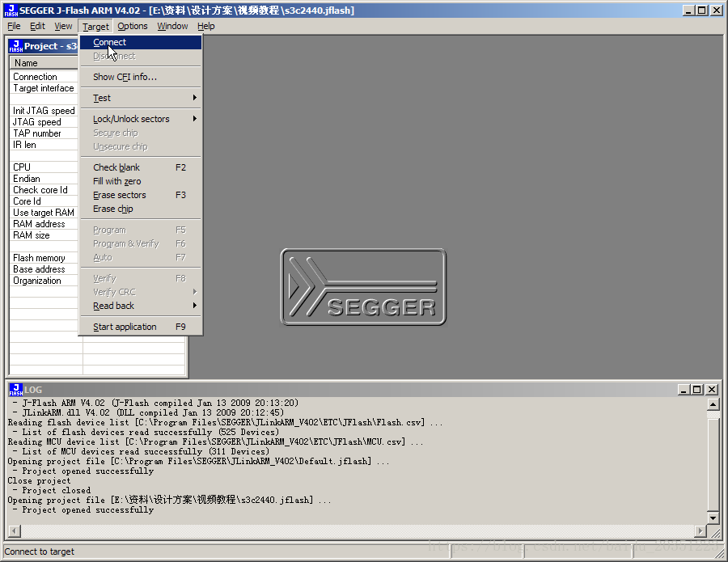
Task: Expand the Read back submenu
Action: [x=141, y=306]
